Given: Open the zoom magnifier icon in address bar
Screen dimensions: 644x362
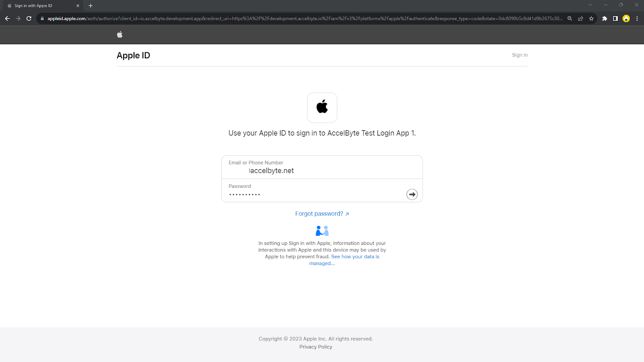Looking at the screenshot, I should [570, 19].
